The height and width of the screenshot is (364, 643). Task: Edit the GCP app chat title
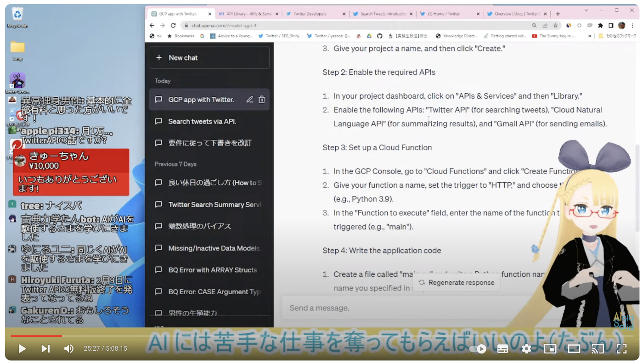(x=250, y=100)
